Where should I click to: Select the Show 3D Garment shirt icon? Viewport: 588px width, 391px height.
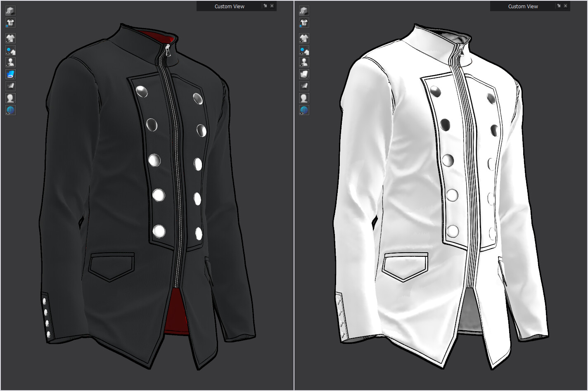tap(10, 38)
